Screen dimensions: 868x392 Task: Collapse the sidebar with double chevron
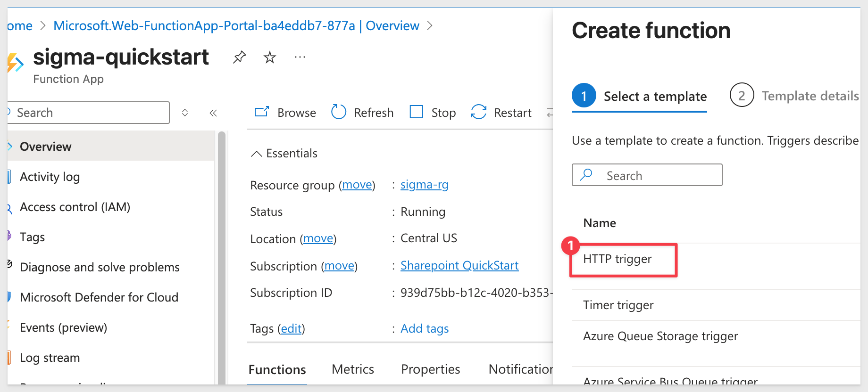(213, 113)
